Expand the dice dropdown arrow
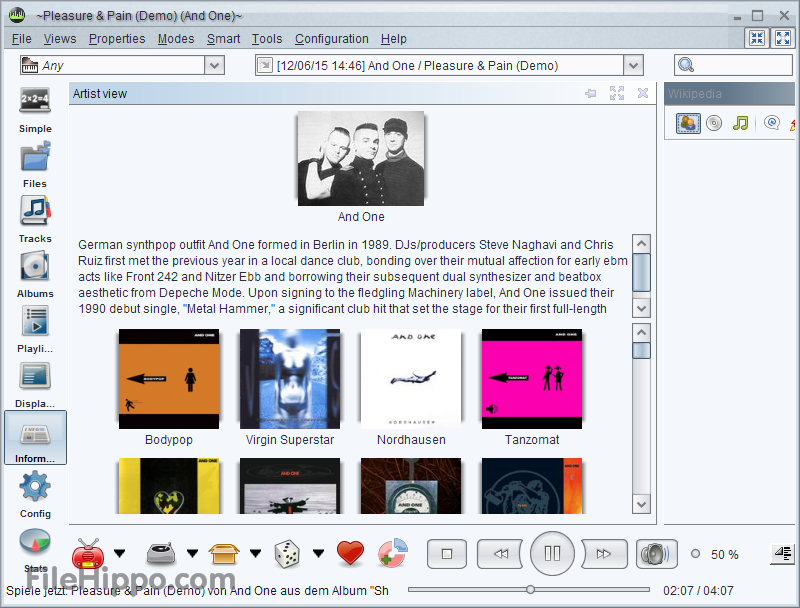The height and width of the screenshot is (608, 800). pyautogui.click(x=318, y=553)
